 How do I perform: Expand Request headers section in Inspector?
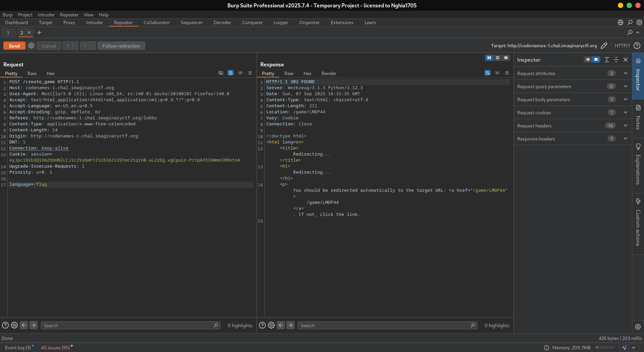(x=625, y=126)
